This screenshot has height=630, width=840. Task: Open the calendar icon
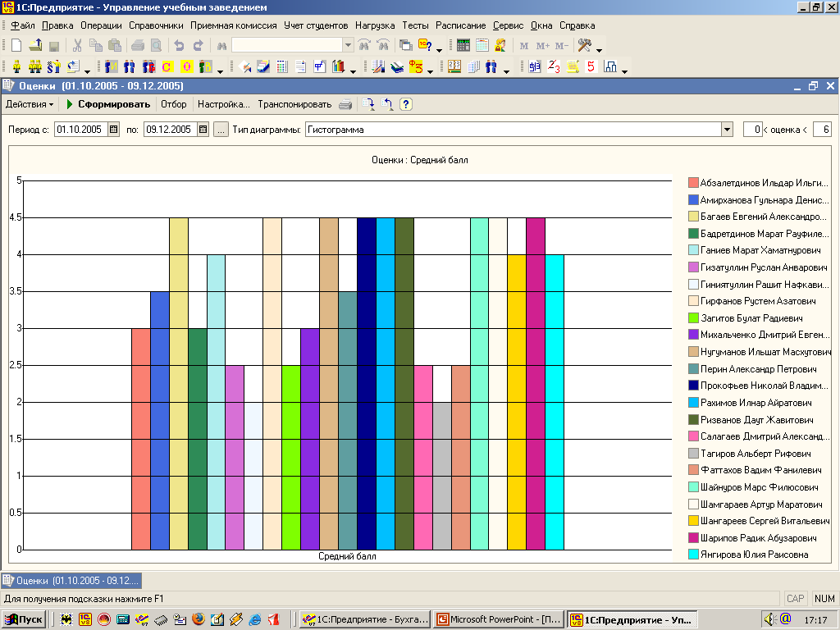[x=482, y=46]
